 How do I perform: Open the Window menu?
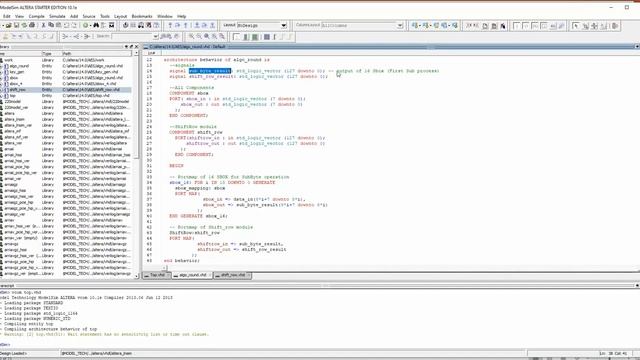point(164,16)
